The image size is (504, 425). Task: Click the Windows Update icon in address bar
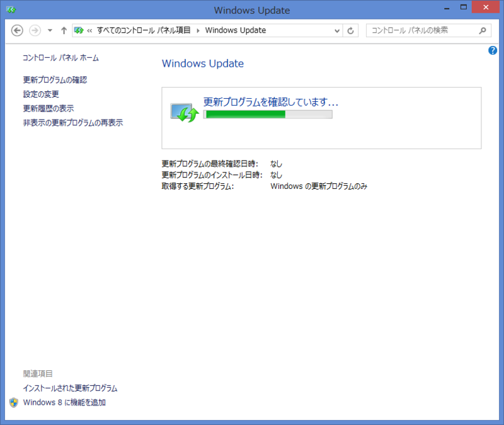click(x=79, y=30)
